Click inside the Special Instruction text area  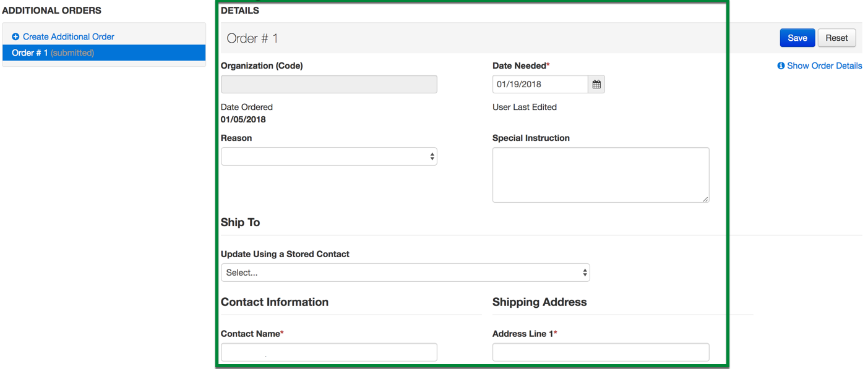tap(601, 175)
